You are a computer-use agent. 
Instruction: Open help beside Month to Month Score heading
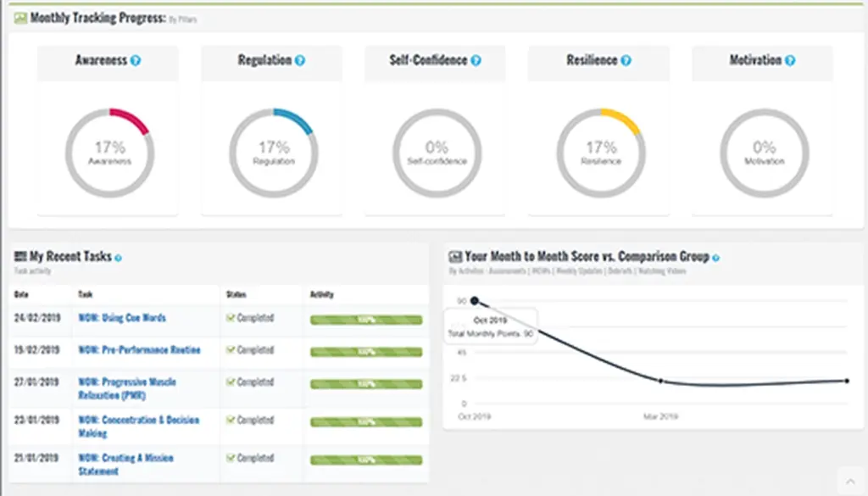click(x=716, y=256)
